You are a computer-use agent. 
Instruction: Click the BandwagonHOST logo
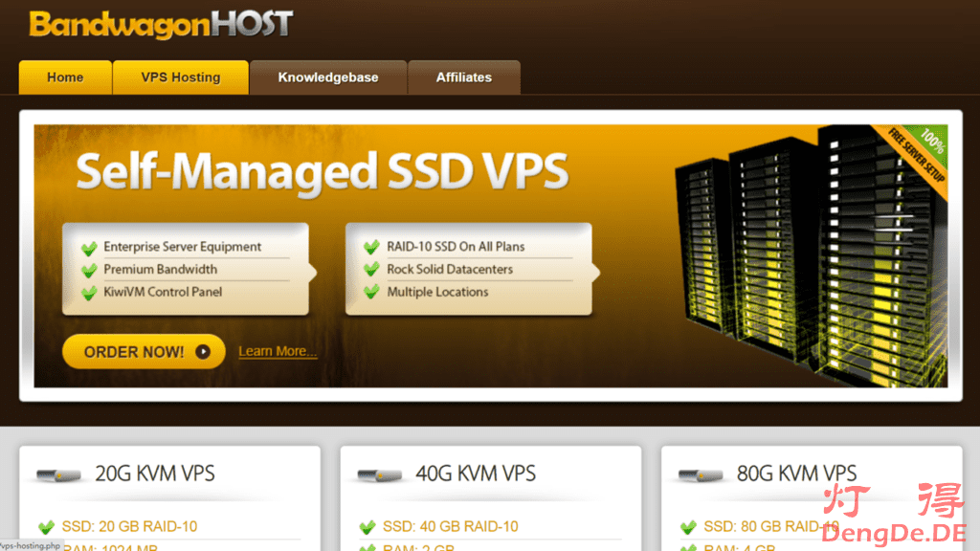[x=161, y=23]
